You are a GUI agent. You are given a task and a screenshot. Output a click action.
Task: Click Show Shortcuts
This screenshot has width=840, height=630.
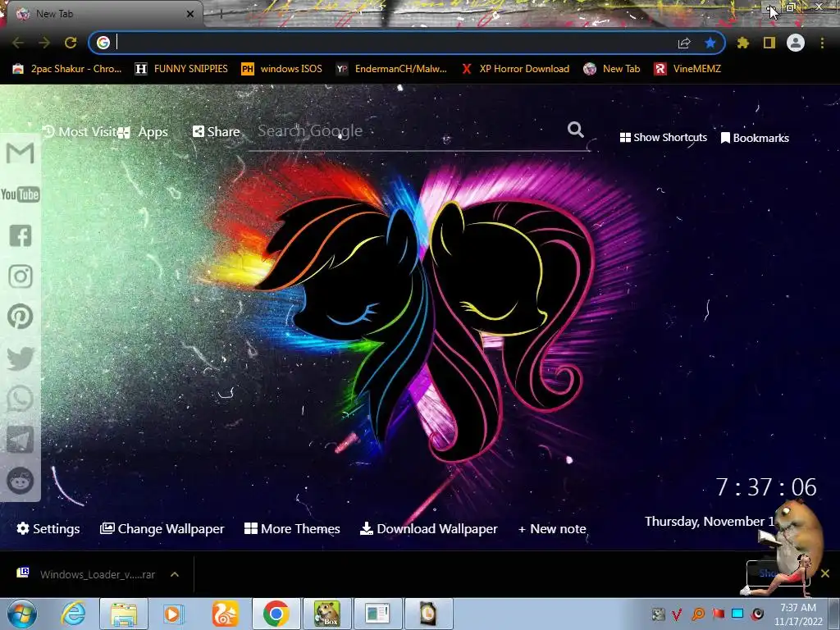(663, 138)
